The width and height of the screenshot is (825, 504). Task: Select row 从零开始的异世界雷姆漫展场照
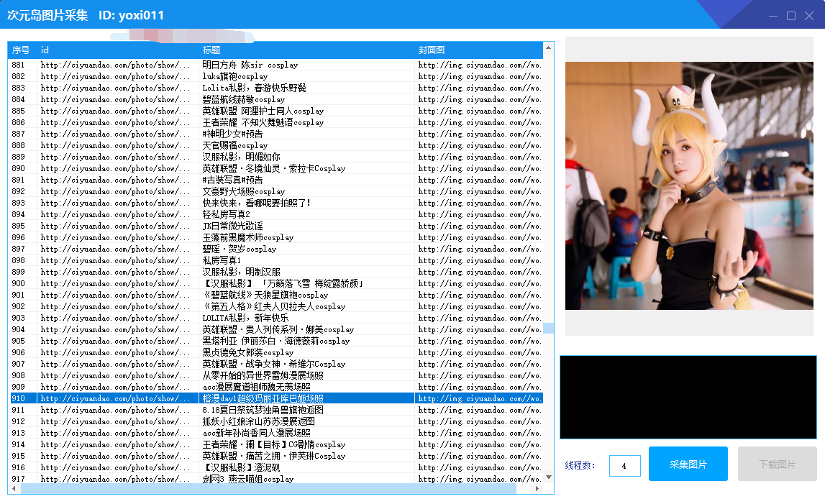pos(275,375)
